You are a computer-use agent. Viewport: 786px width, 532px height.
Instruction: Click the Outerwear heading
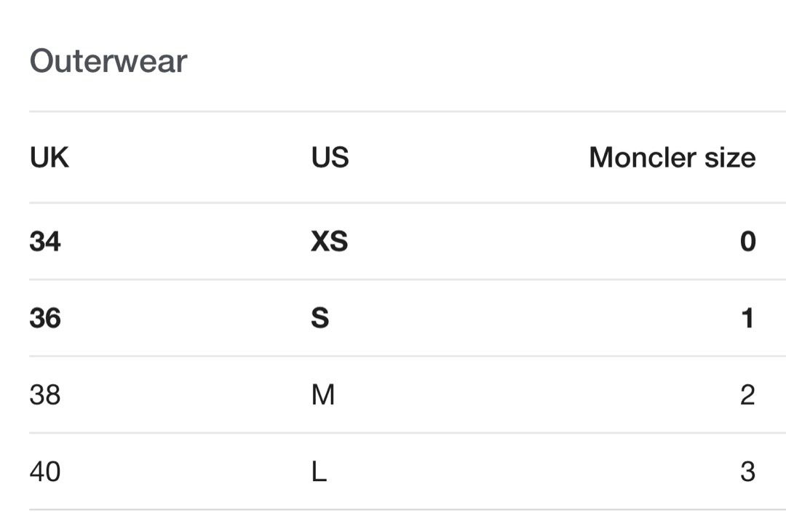click(108, 61)
